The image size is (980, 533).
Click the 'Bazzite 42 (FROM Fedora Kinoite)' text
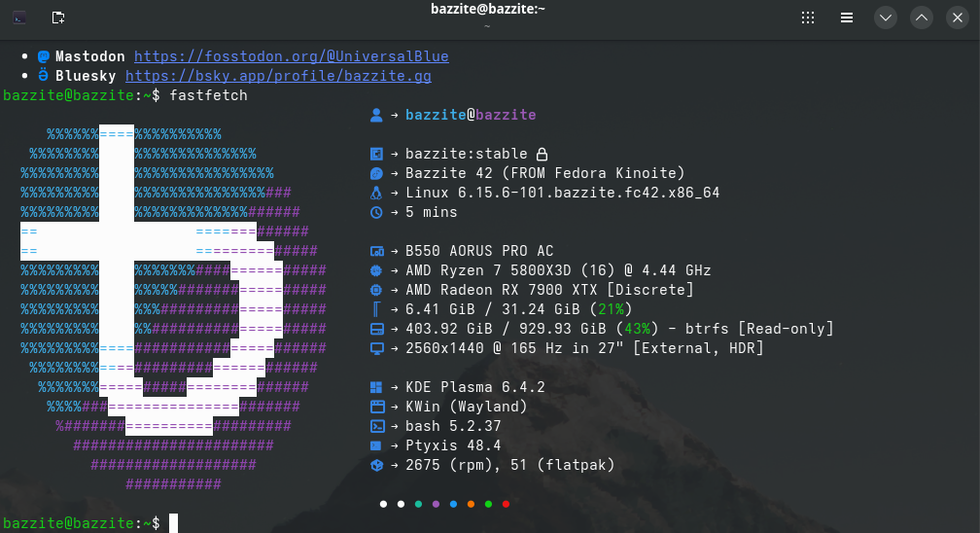pos(545,173)
